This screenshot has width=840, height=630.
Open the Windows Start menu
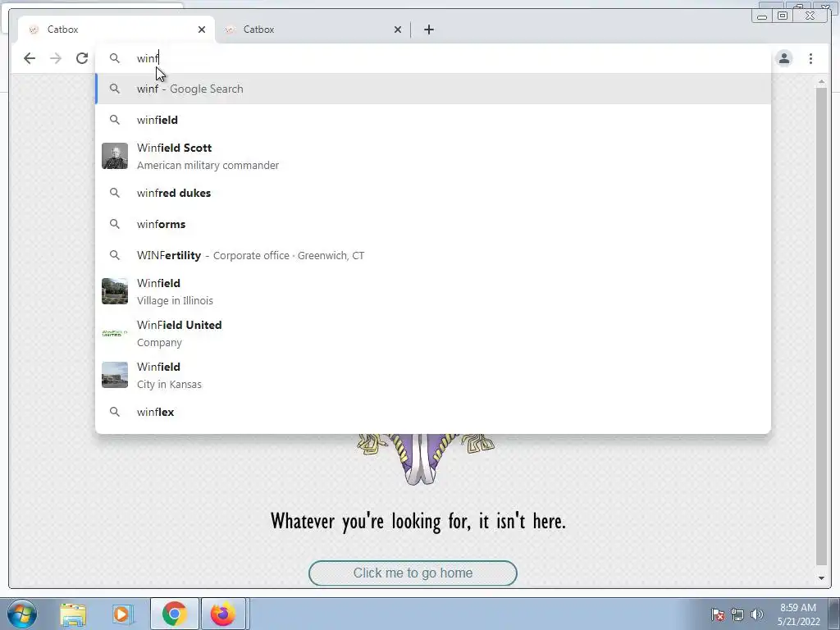pyautogui.click(x=22, y=614)
